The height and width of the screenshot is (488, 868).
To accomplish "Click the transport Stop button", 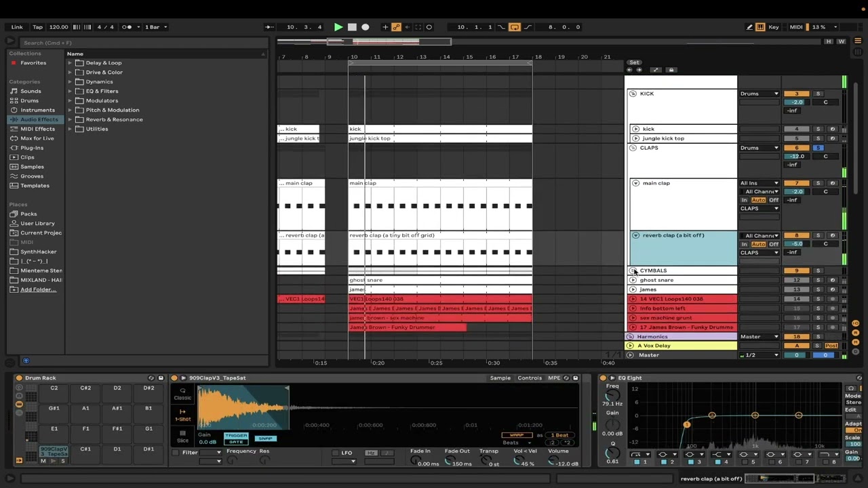I will pyautogui.click(x=352, y=27).
